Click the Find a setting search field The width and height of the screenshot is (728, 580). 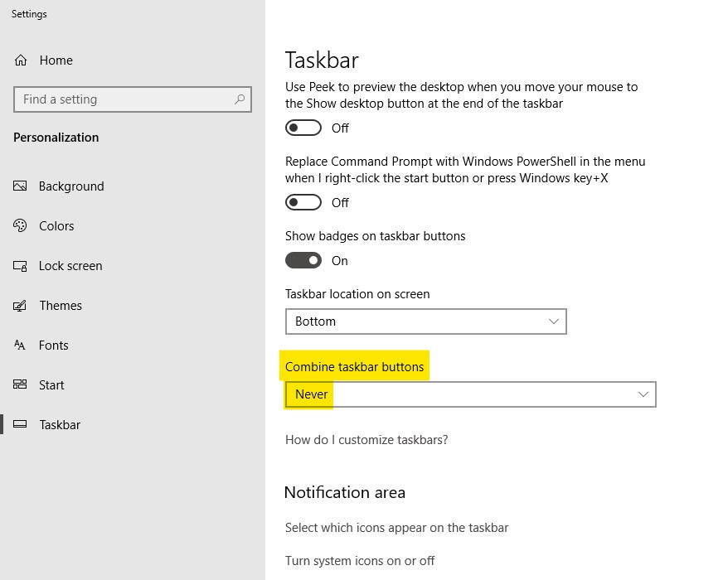click(124, 99)
